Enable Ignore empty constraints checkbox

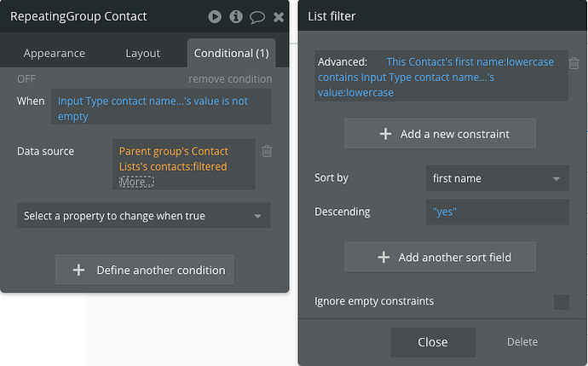coord(562,301)
